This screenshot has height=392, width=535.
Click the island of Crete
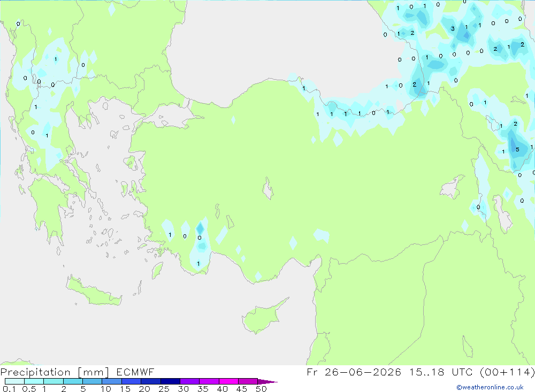[94, 291]
